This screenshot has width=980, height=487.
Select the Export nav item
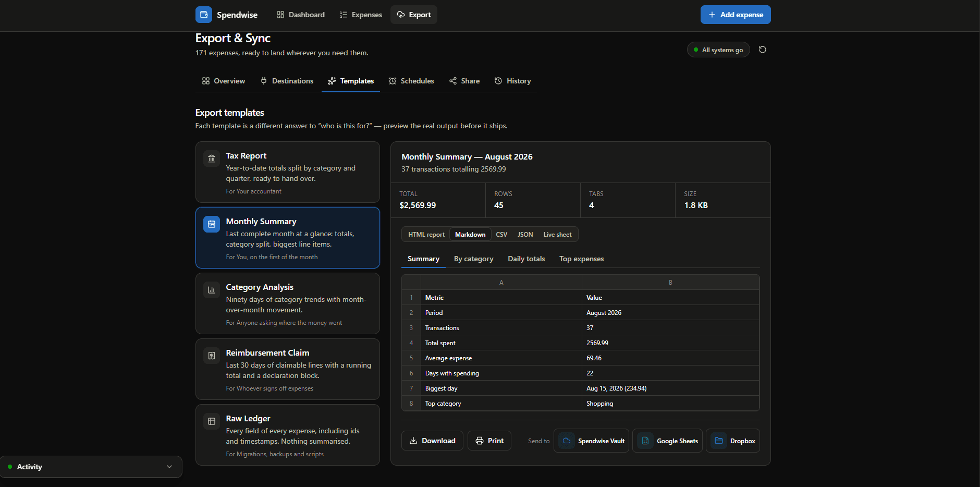pyautogui.click(x=414, y=15)
